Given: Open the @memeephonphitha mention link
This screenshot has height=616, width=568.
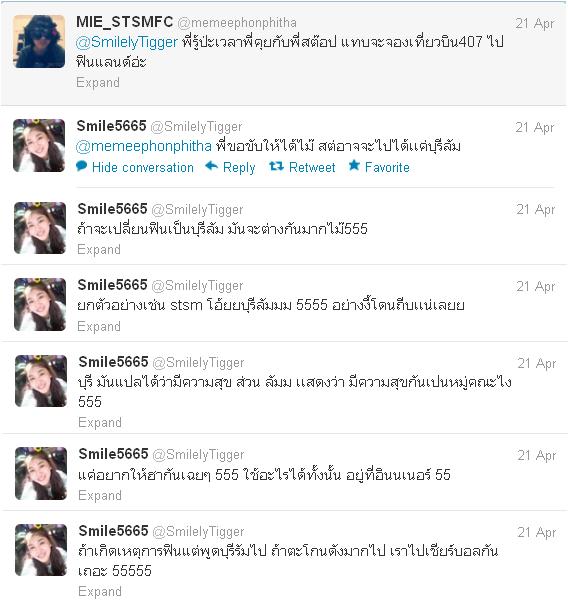Looking at the screenshot, I should pyautogui.click(x=143, y=147).
